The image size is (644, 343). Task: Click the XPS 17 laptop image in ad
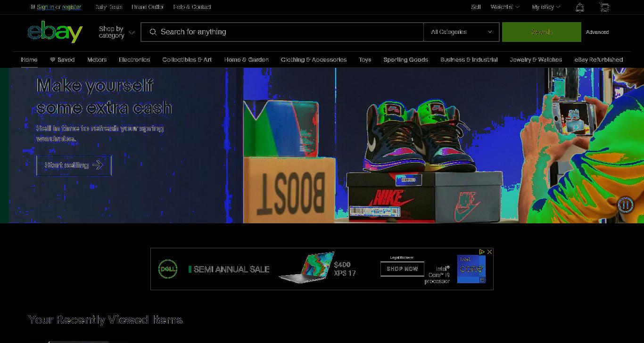(x=306, y=268)
